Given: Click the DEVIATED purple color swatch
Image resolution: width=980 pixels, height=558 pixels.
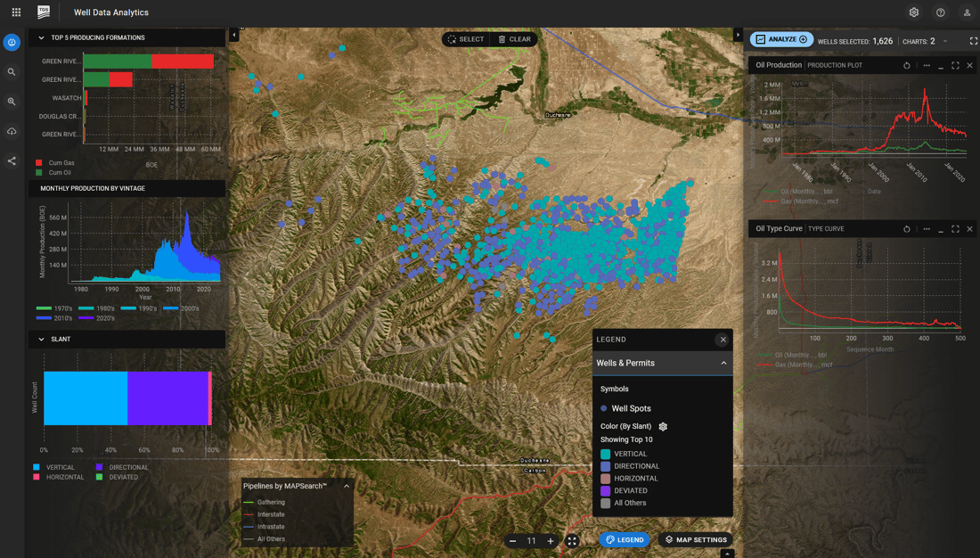Looking at the screenshot, I should pos(606,491).
